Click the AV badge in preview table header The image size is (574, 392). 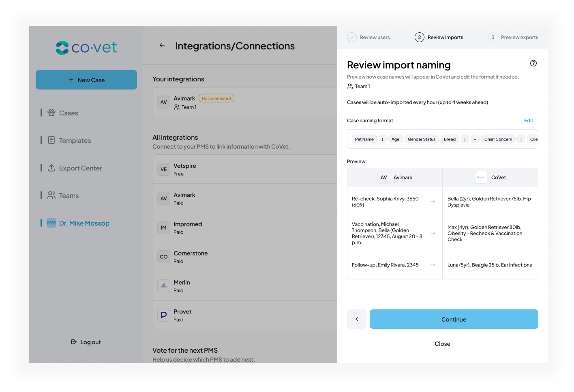click(x=384, y=177)
